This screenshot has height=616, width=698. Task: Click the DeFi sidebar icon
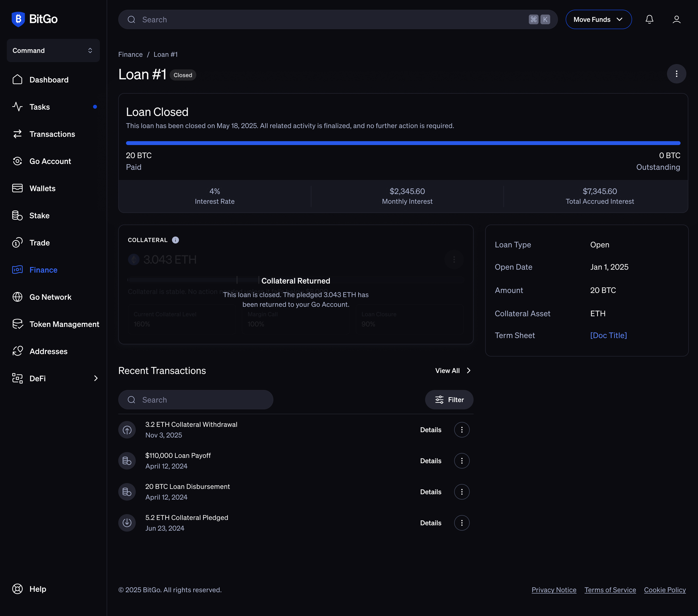coord(17,378)
